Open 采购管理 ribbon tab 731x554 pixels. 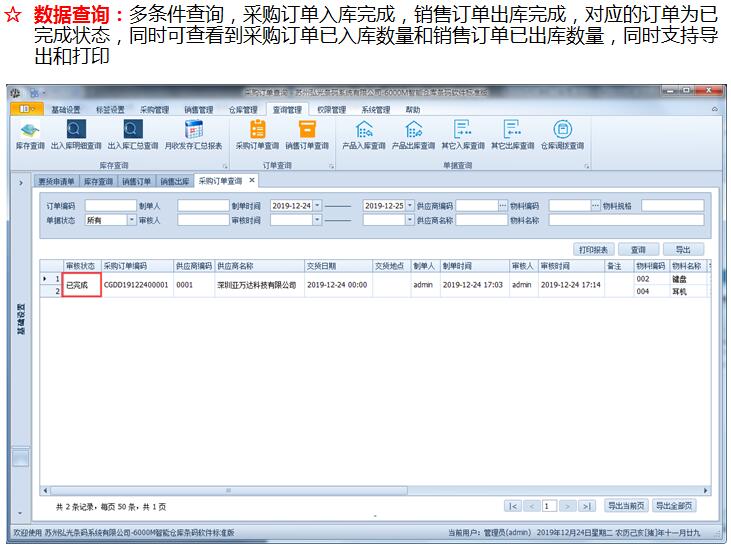pos(154,110)
